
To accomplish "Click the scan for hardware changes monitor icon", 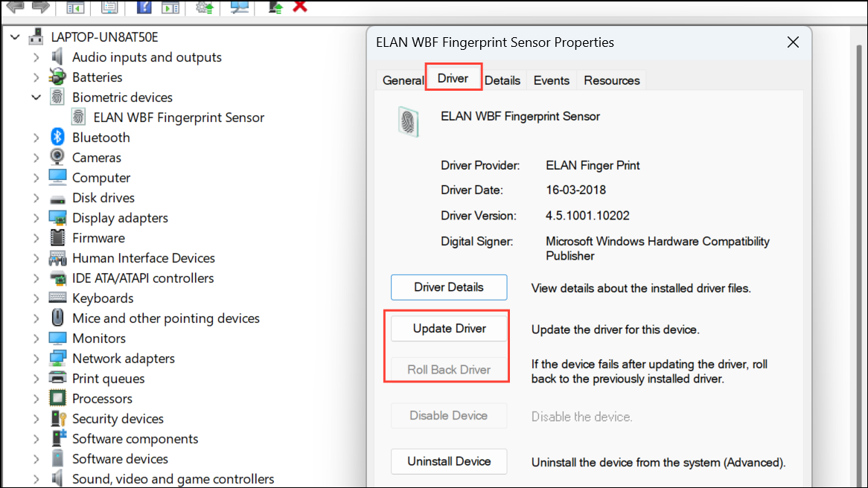I will pyautogui.click(x=240, y=7).
